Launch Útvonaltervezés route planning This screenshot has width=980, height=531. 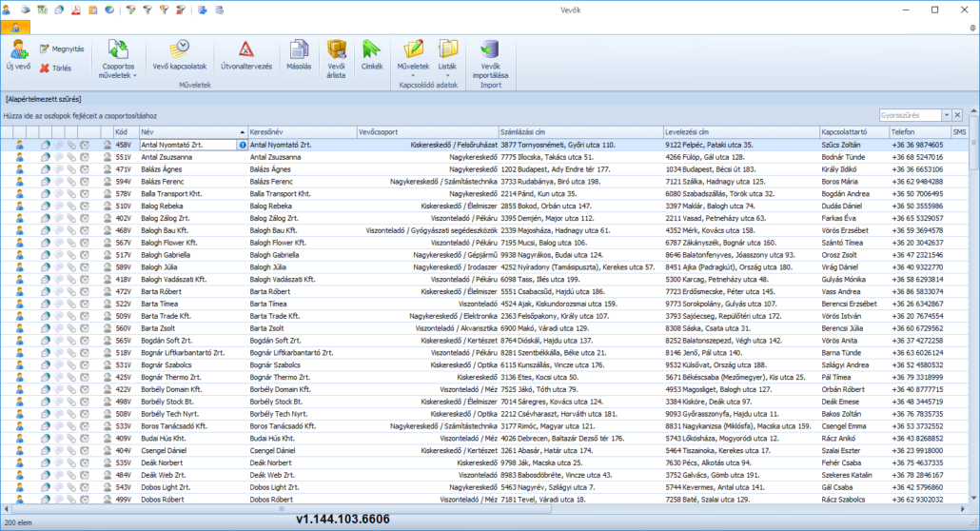[246, 55]
